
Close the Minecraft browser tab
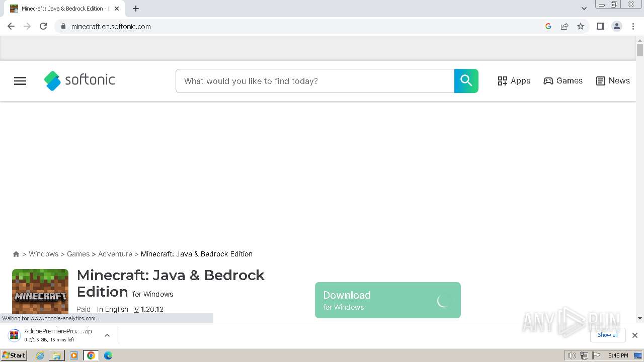[117, 9]
